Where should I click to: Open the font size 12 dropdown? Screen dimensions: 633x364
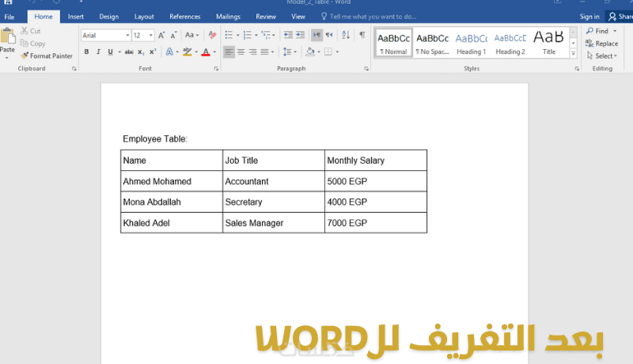coord(151,35)
